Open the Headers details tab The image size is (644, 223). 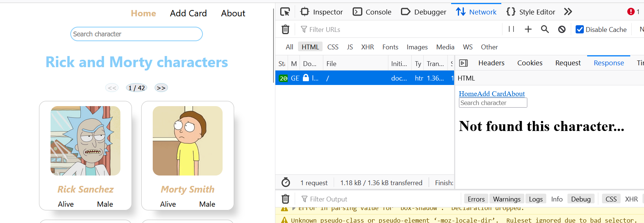coord(491,63)
